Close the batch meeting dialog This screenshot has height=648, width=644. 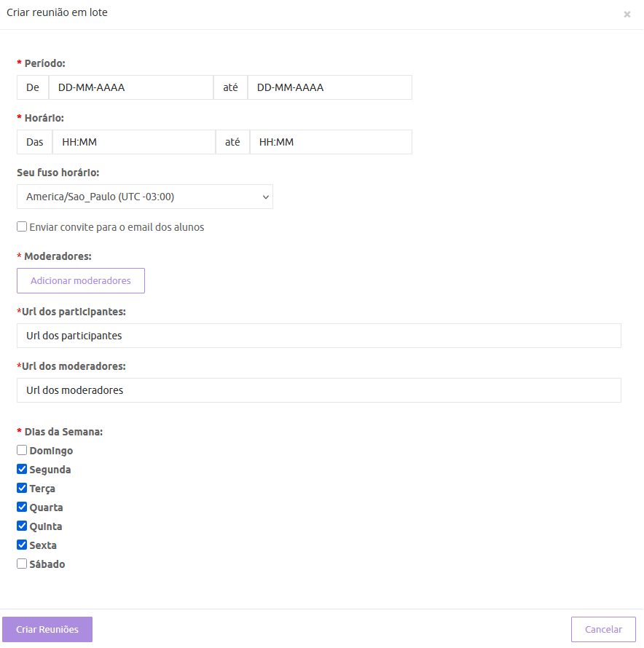627,15
